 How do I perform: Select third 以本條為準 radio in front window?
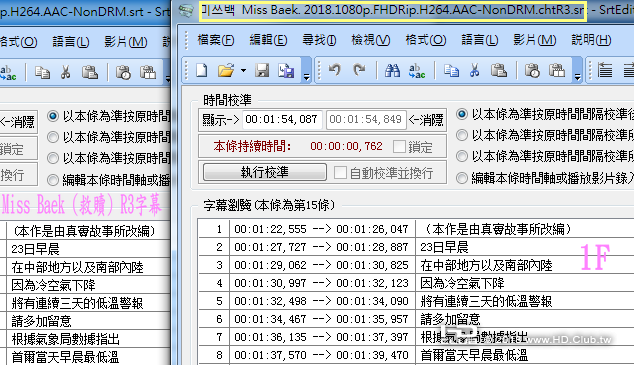pos(462,156)
